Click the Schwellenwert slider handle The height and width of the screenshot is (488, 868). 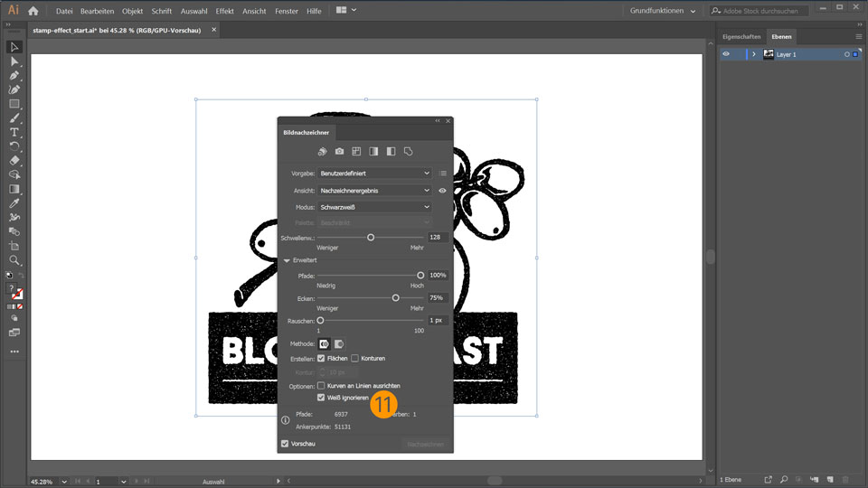coord(371,238)
